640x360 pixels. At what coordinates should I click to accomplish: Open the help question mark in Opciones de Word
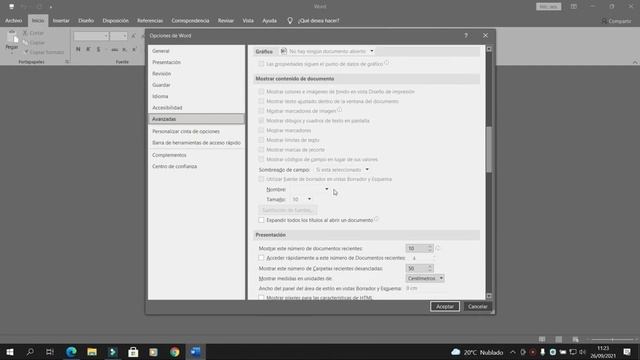pos(466,36)
